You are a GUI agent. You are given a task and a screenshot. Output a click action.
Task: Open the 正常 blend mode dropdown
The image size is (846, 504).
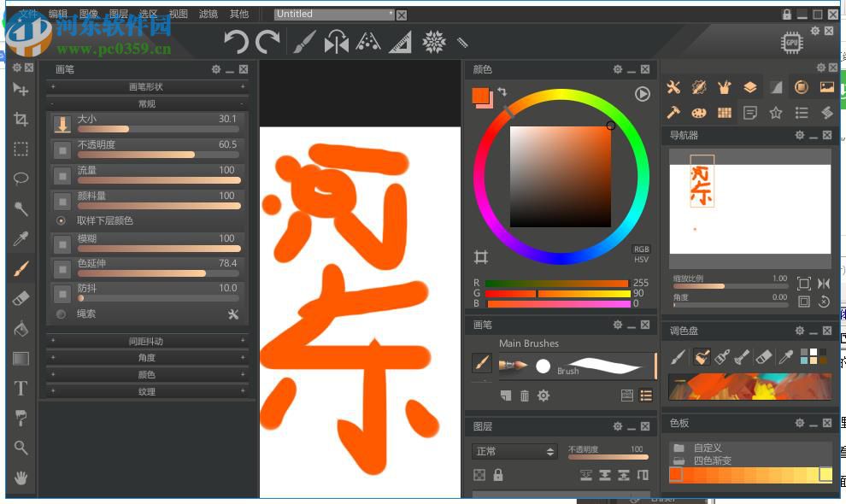(x=514, y=450)
